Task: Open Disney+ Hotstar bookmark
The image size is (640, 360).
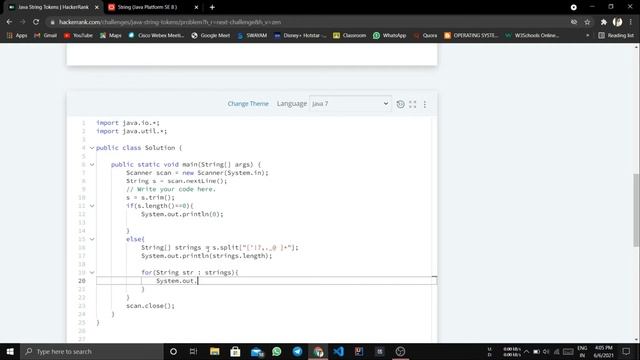Action: coord(300,36)
